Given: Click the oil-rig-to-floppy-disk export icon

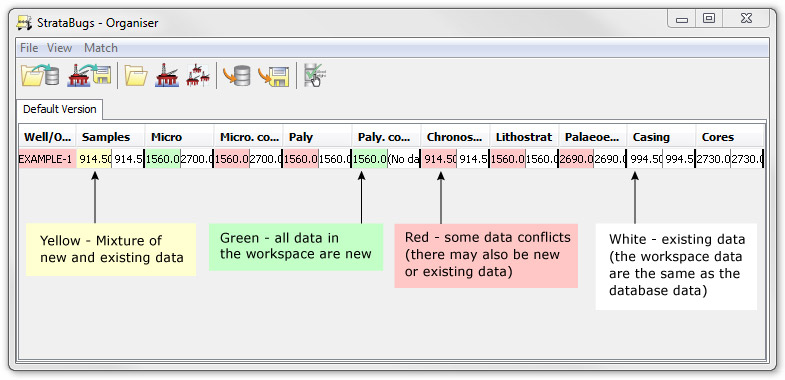Looking at the screenshot, I should point(90,76).
